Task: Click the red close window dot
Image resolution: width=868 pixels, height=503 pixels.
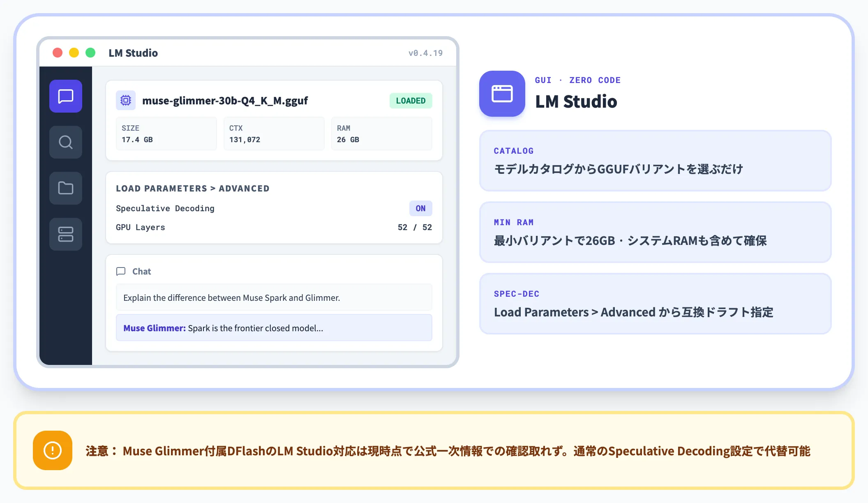Action: tap(58, 53)
